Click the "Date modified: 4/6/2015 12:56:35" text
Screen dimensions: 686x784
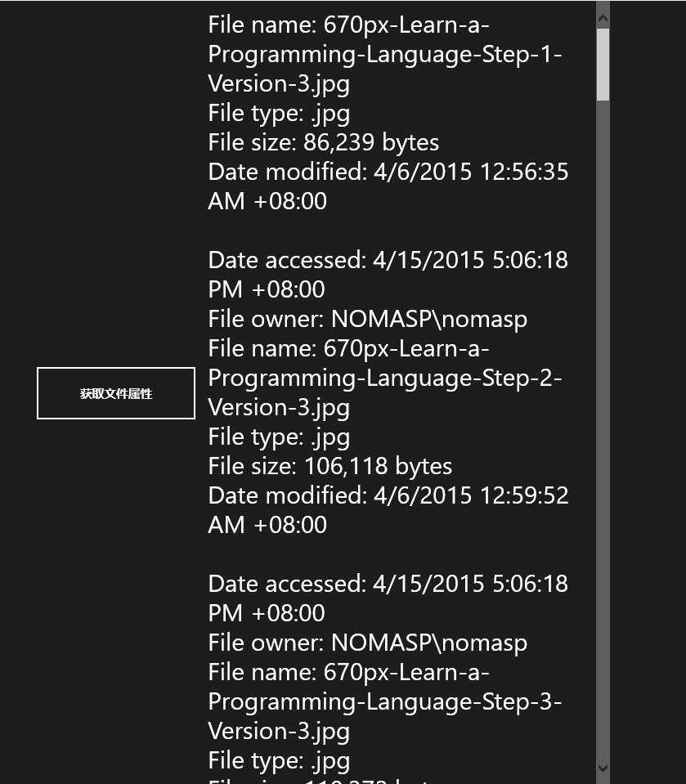(388, 172)
